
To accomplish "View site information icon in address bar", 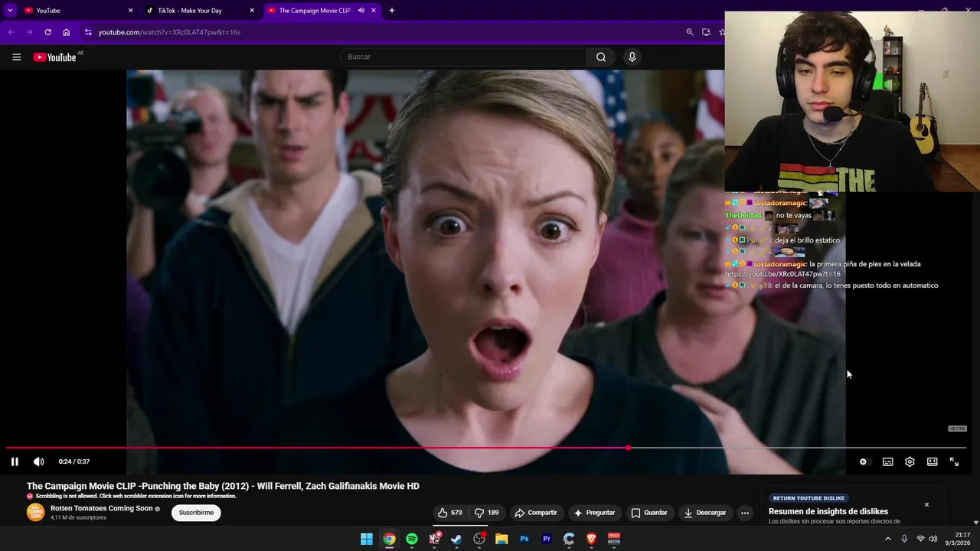I will [x=88, y=32].
